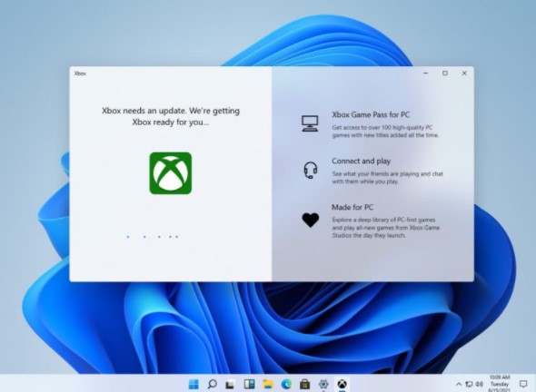Open Microsoft Edge from the taskbar

[x=286, y=384]
